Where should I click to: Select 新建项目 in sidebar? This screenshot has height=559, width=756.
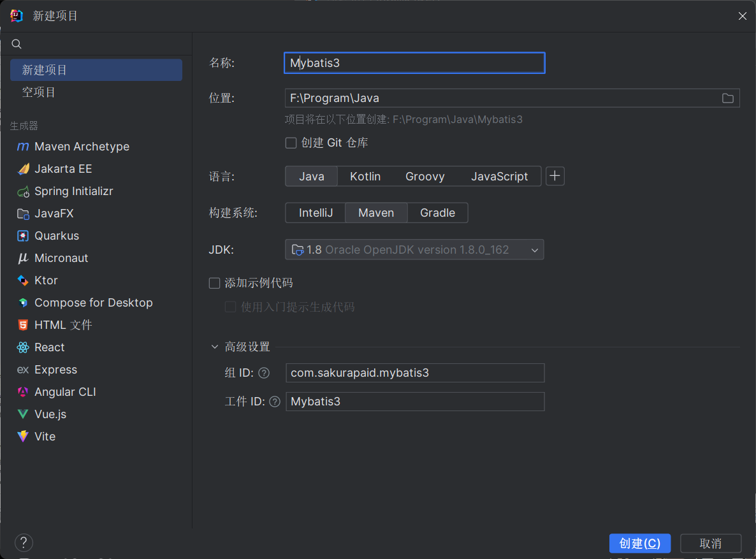point(96,70)
